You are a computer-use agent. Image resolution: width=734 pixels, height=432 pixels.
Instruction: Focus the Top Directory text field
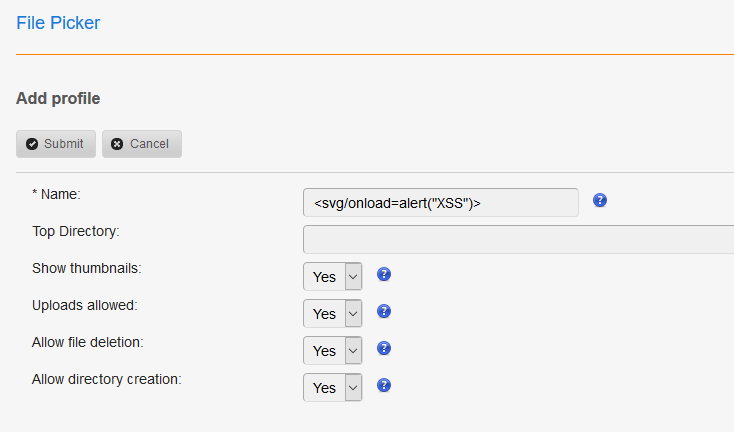518,240
